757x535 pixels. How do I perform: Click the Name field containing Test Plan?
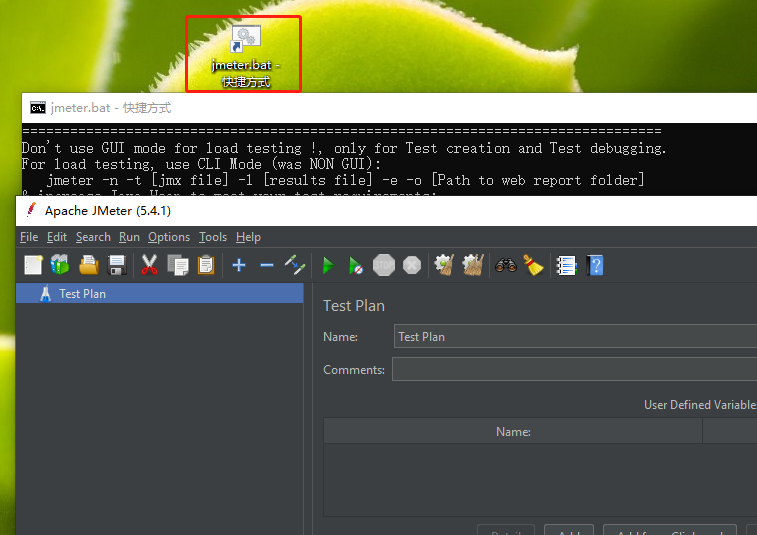(575, 337)
